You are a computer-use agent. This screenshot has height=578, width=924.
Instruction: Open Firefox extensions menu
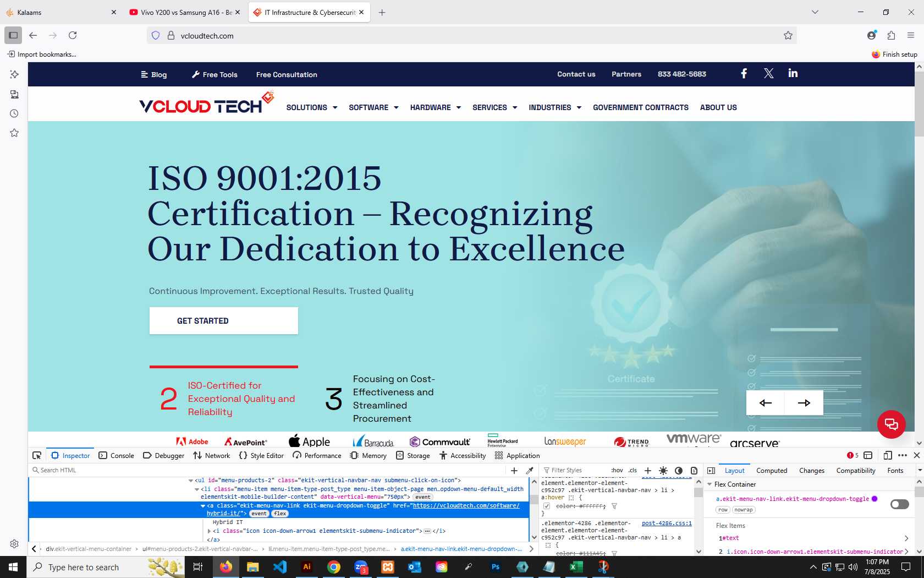(891, 35)
